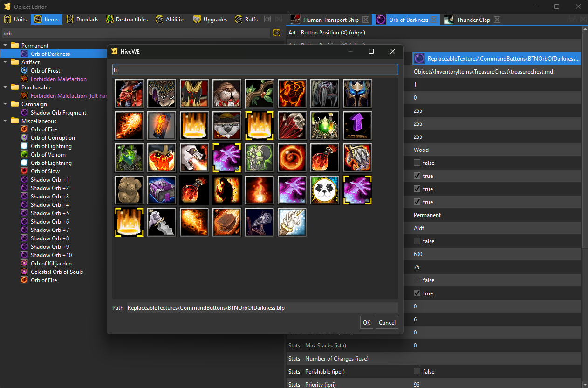The height and width of the screenshot is (388, 588).
Task: Pick the orange fire spiral icon
Action: [x=292, y=158]
